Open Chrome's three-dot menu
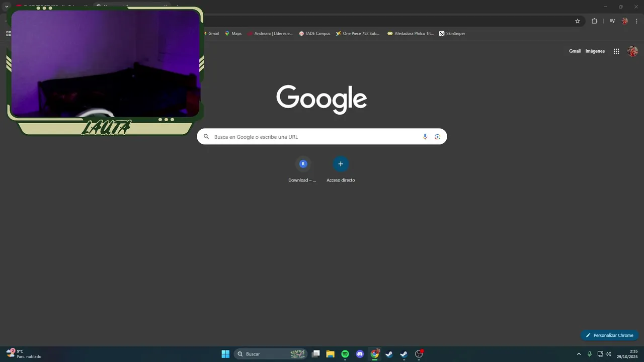Viewport: 644px width, 362px height. click(636, 21)
